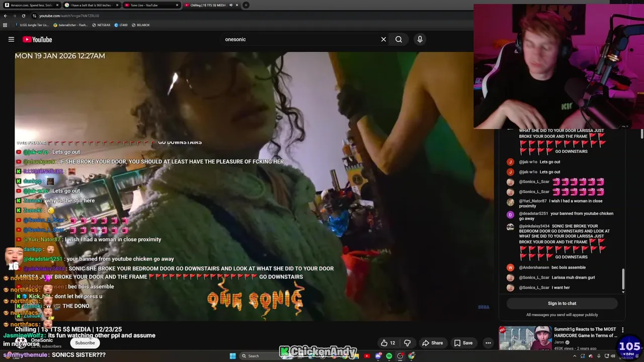Dislike the video with thumbs down
This screenshot has height=362, width=644.
[408, 343]
